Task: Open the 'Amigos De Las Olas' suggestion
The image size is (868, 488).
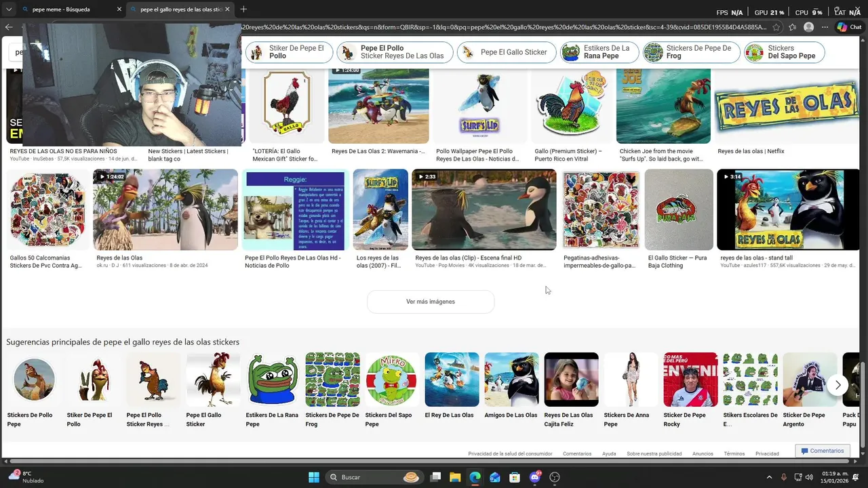Action: click(511, 386)
